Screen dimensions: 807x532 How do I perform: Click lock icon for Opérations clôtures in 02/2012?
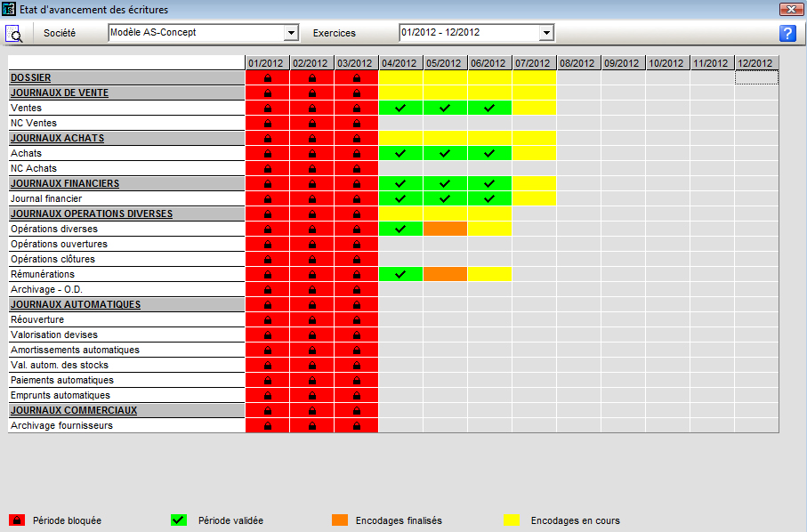point(312,259)
